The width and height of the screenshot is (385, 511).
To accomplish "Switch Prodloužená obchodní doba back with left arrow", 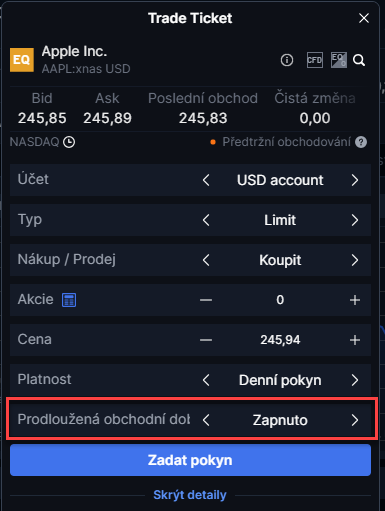I will pos(206,420).
